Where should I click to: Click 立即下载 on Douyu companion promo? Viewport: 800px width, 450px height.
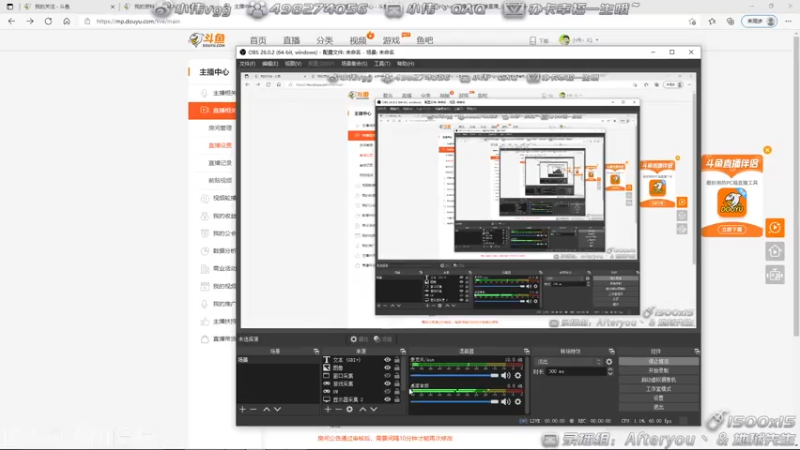click(x=732, y=230)
